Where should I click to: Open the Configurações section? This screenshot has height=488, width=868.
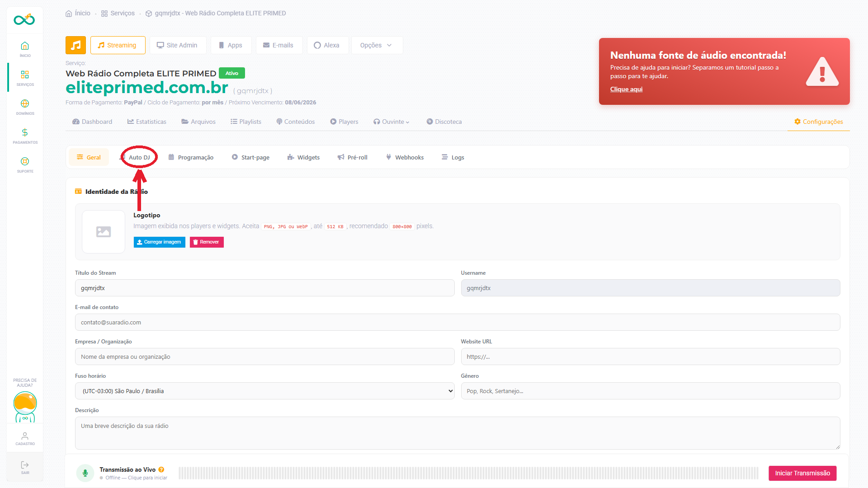(819, 122)
